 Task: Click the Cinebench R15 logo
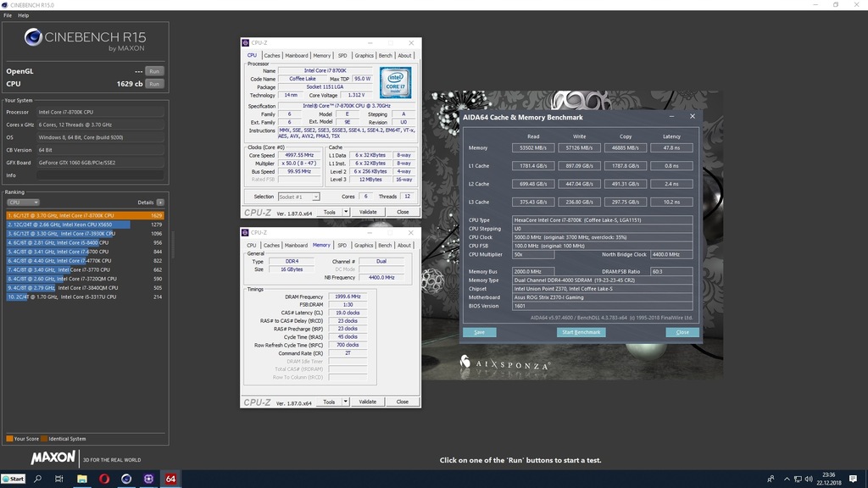coord(86,40)
